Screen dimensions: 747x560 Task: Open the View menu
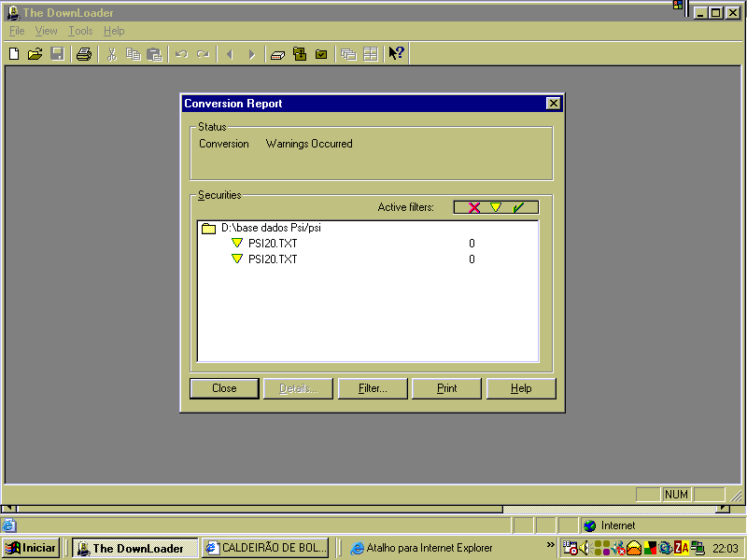pyautogui.click(x=46, y=31)
